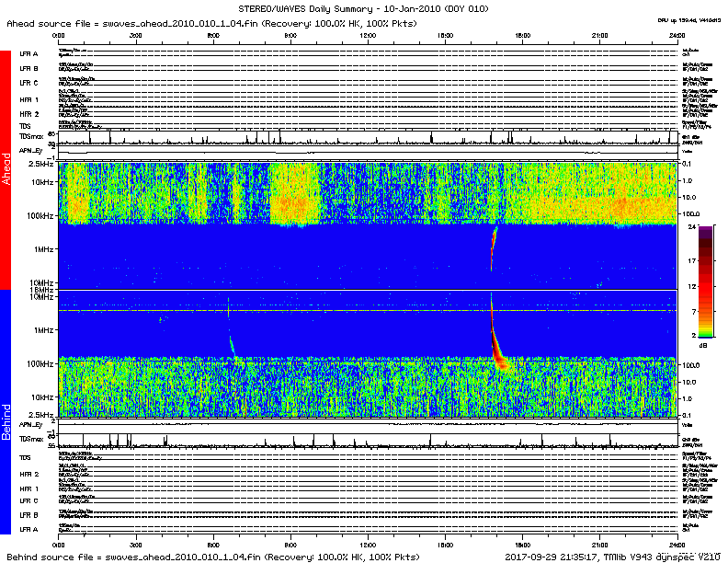Click the top TDSmax row label
Viewport: 728px width, 563px height.
click(32, 135)
